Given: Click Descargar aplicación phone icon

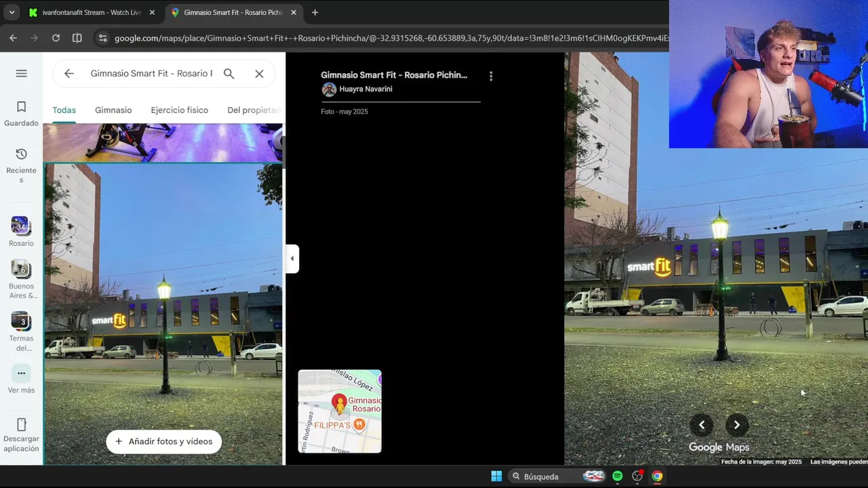Looking at the screenshot, I should tap(21, 425).
